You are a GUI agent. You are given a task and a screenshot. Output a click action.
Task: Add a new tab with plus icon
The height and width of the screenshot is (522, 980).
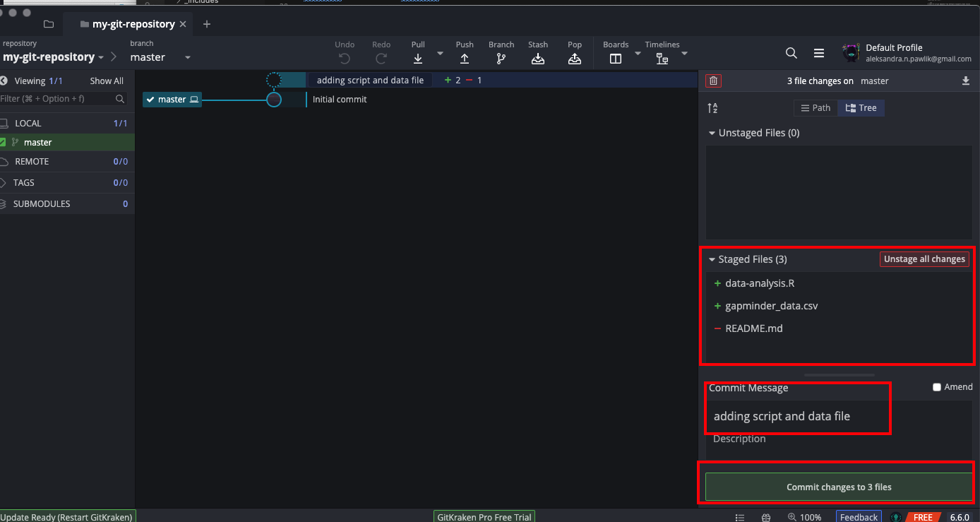coord(207,24)
